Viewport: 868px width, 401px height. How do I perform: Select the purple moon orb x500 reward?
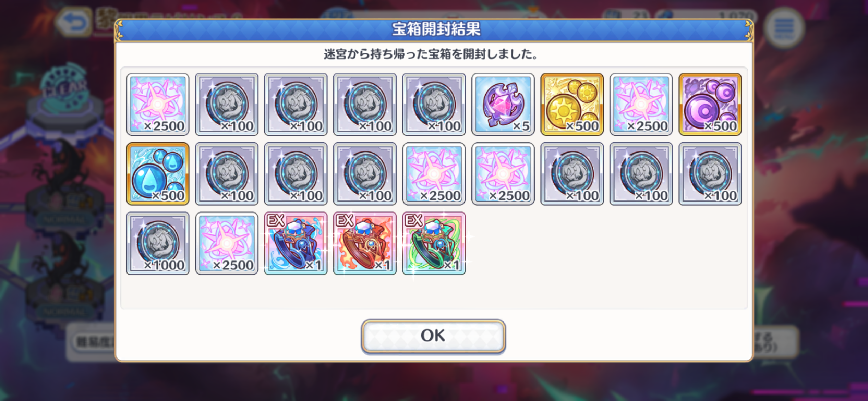point(710,104)
